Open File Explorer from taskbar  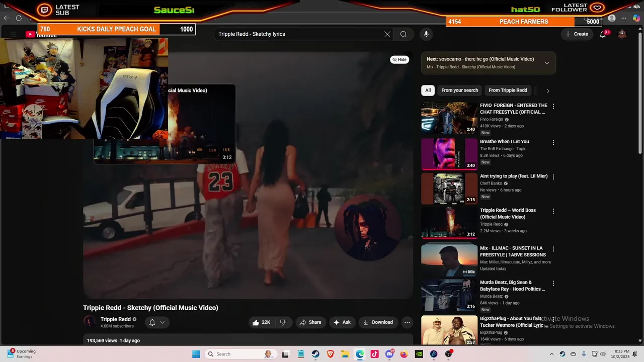click(x=345, y=354)
